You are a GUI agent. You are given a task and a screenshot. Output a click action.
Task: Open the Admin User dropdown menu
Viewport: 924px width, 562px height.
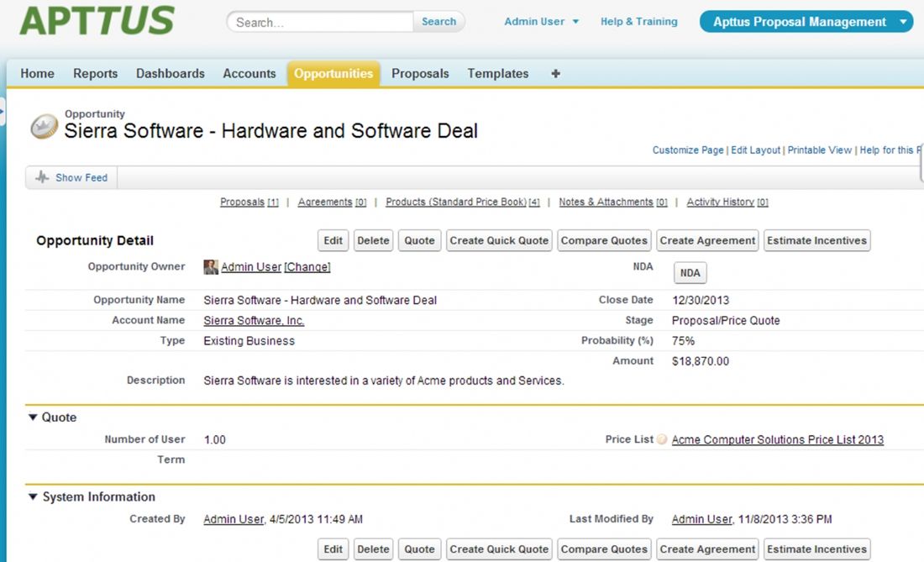coord(542,22)
